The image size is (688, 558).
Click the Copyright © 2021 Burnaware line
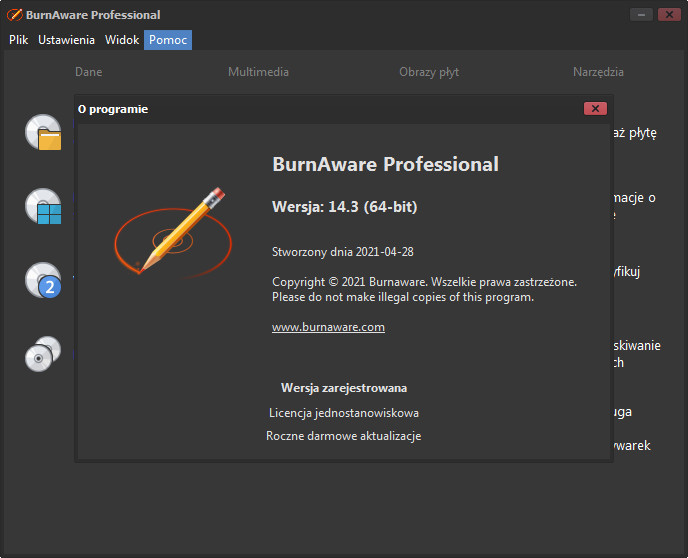[x=424, y=282]
